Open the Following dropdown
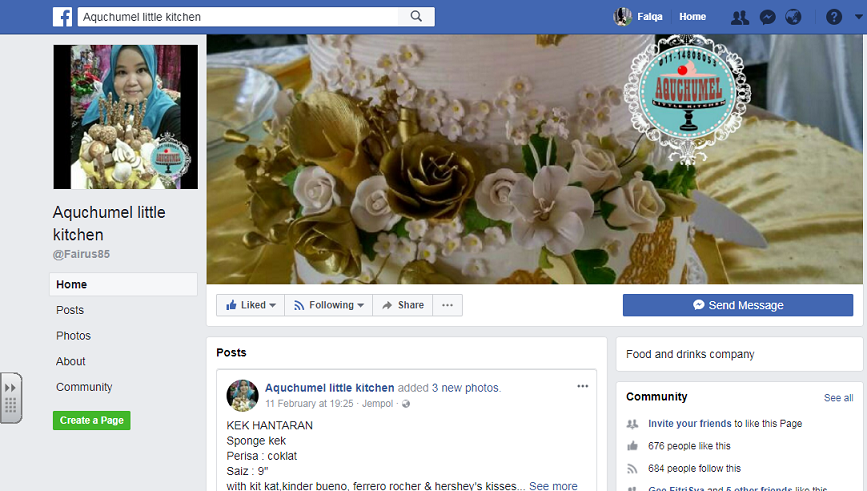The width and height of the screenshot is (867, 491). pos(328,305)
